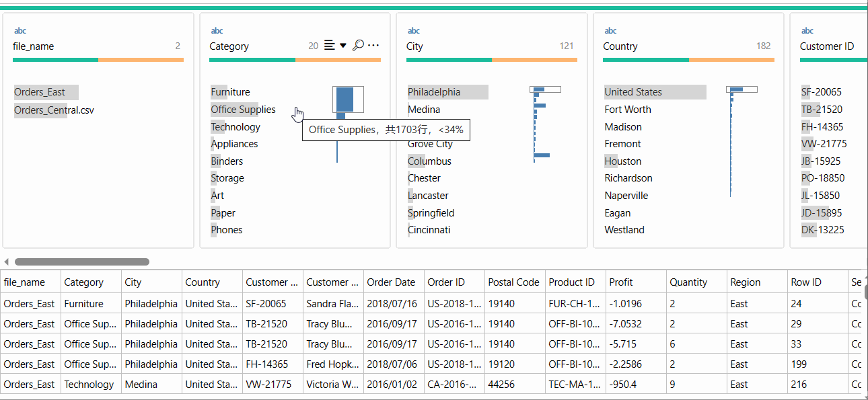The width and height of the screenshot is (868, 400).
Task: Select Houston in the Country card
Action: point(622,161)
